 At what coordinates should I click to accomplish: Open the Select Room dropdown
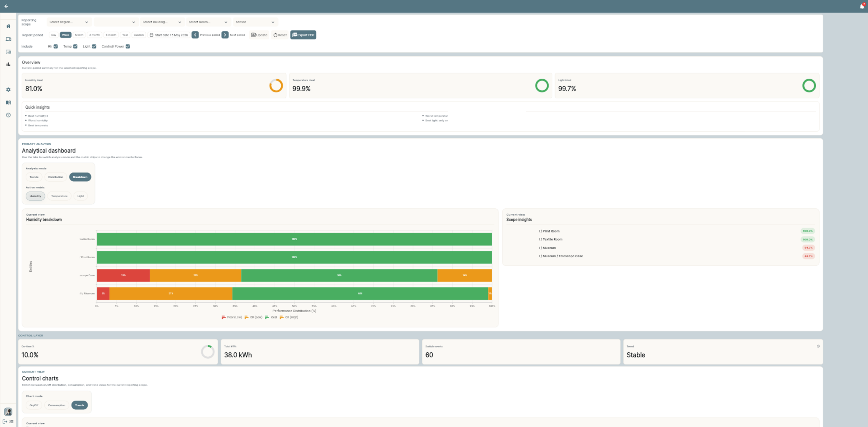click(208, 22)
